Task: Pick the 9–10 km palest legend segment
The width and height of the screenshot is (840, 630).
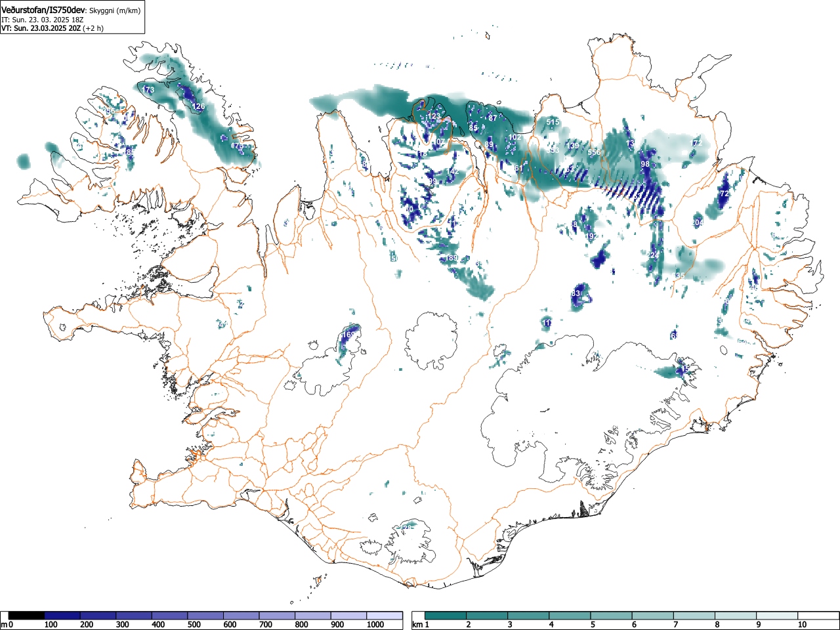Action: 778,616
